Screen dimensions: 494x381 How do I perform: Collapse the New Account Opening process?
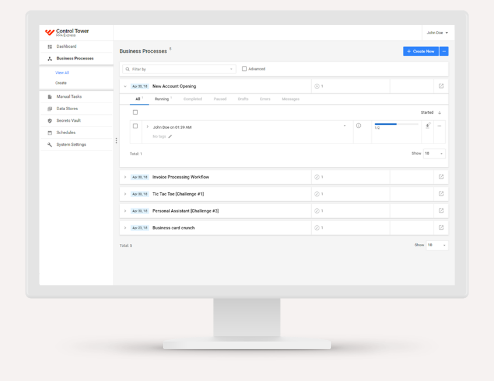[125, 86]
